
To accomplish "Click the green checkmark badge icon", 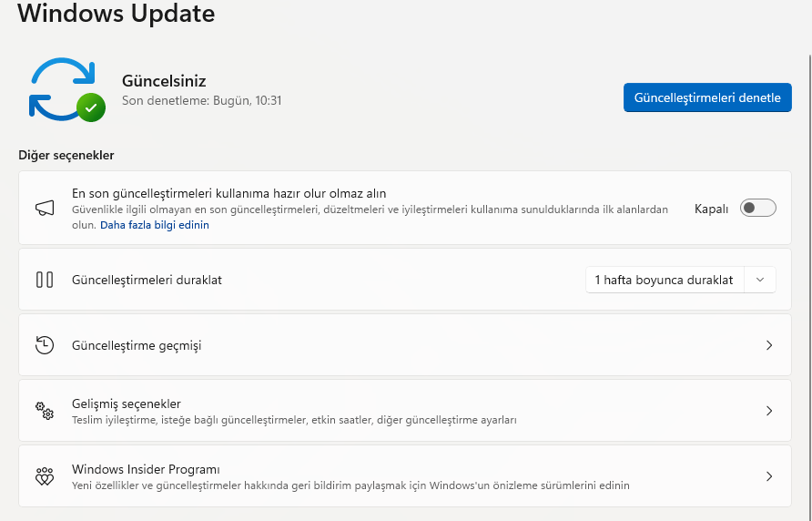I will 90,107.
